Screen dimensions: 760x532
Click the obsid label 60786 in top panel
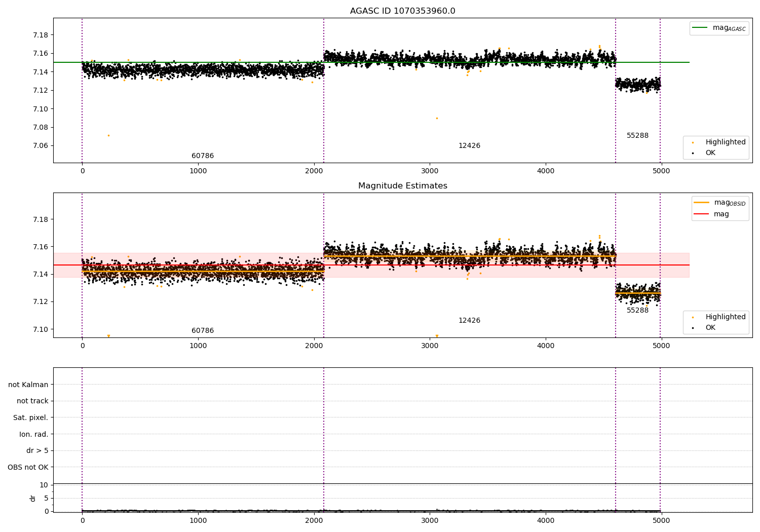[x=203, y=156]
